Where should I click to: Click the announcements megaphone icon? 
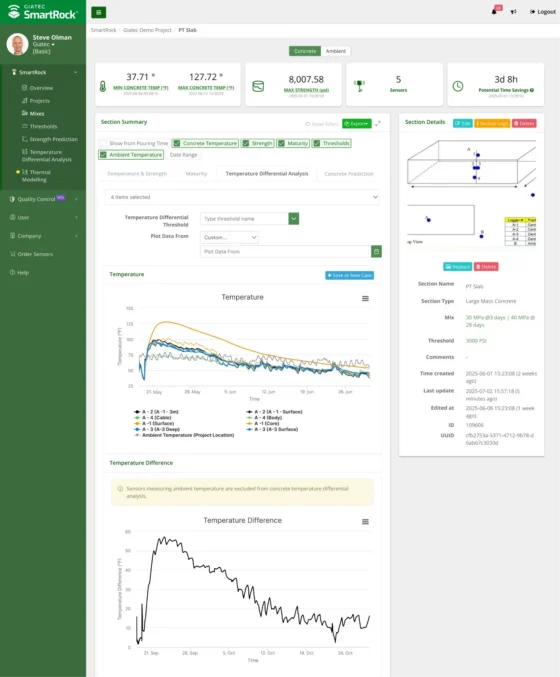coord(513,12)
